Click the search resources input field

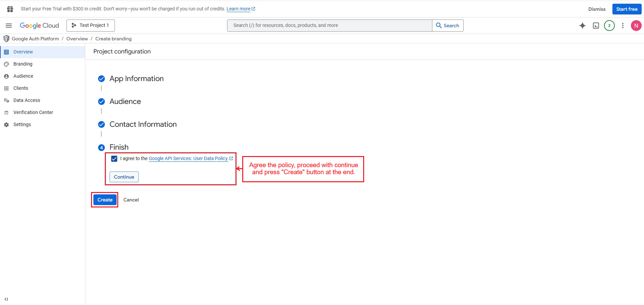pos(329,26)
